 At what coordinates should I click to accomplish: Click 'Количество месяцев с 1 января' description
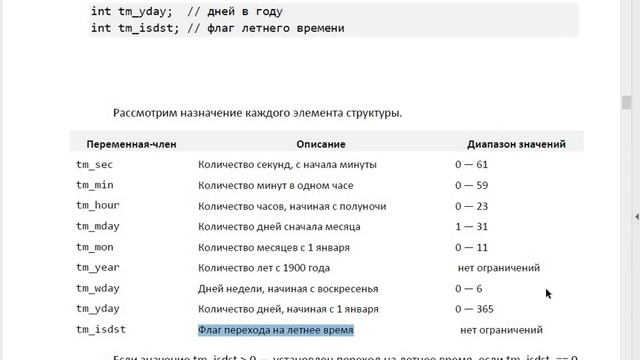274,247
